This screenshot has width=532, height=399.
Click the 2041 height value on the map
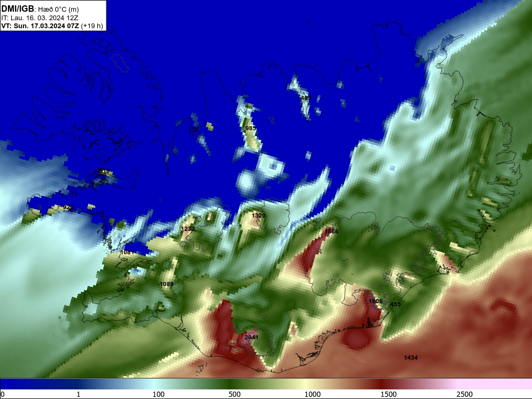point(252,337)
